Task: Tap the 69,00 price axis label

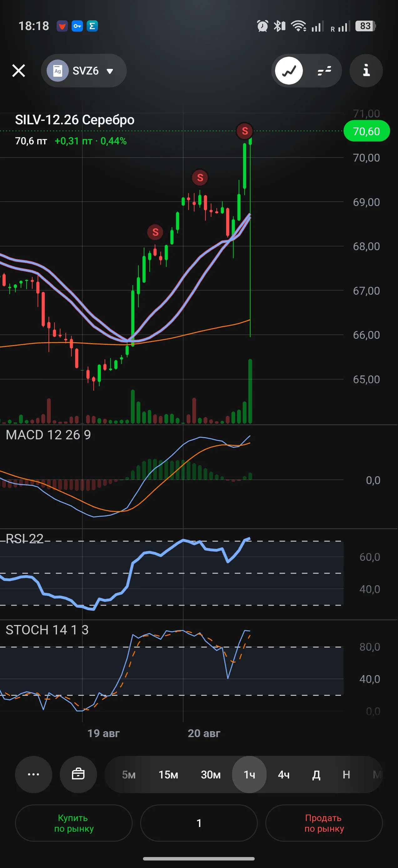Action: click(366, 202)
